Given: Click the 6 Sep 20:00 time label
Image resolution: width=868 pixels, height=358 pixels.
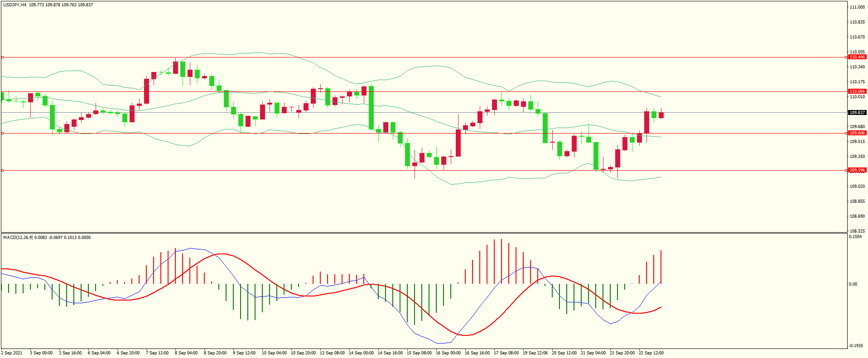Looking at the screenshot, I should point(128,353).
